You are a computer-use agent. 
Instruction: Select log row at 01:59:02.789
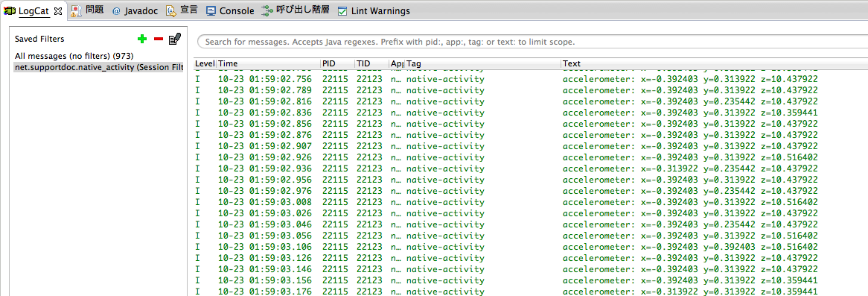(531, 89)
